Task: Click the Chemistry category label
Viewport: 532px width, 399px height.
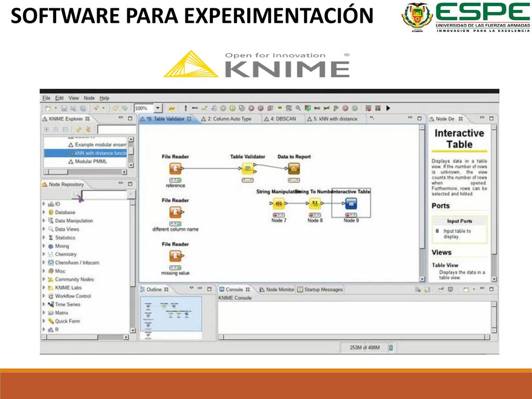Action: [x=66, y=254]
